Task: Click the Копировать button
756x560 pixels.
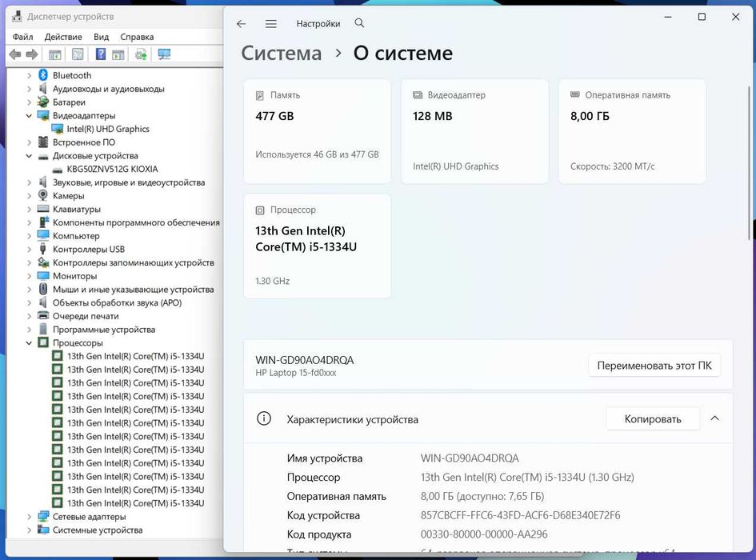Action: 653,418
